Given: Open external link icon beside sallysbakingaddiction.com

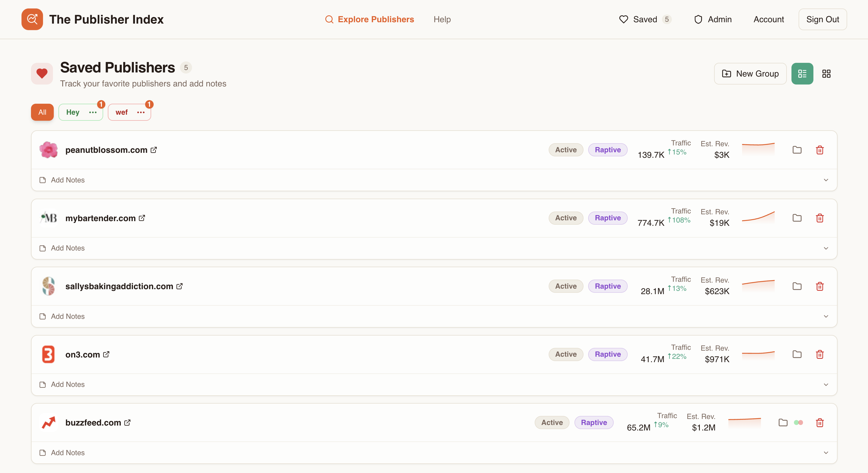Looking at the screenshot, I should tap(179, 286).
